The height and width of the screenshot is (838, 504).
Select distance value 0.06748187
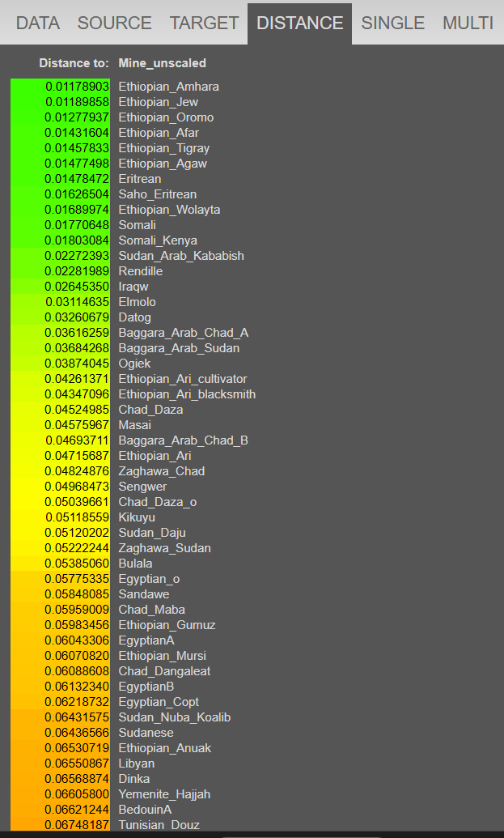pos(78,826)
